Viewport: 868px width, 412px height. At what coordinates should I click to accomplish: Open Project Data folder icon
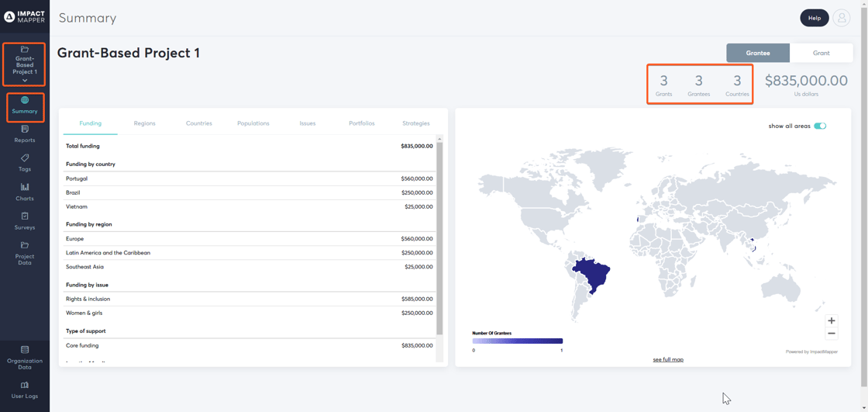click(x=25, y=246)
